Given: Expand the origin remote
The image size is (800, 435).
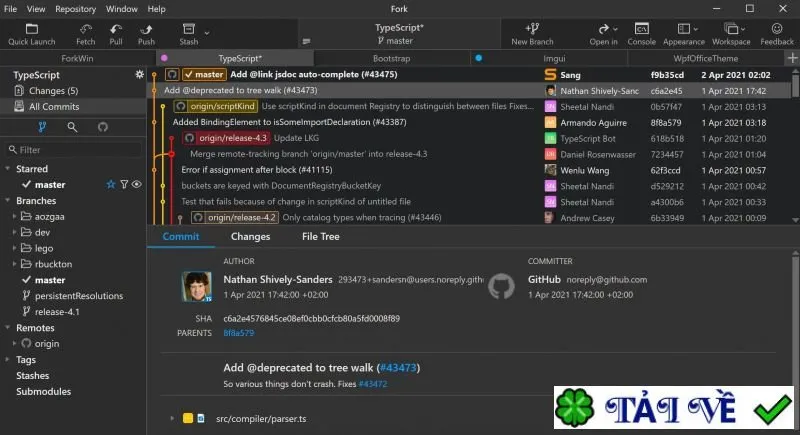Looking at the screenshot, I should pos(14,343).
